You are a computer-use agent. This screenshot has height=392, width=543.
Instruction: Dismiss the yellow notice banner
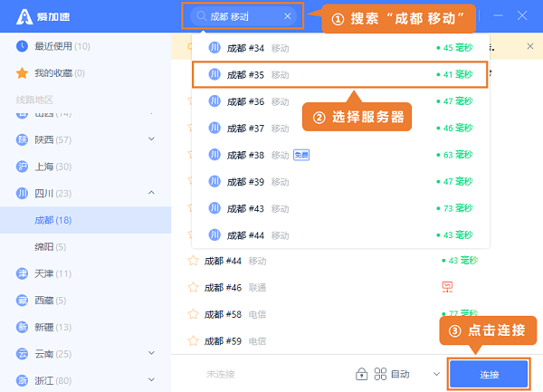[x=529, y=46]
